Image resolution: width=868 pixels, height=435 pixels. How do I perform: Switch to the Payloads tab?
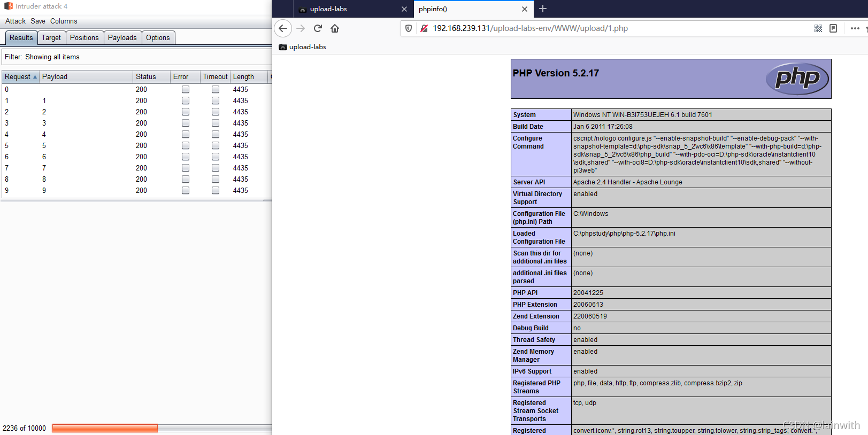click(122, 38)
